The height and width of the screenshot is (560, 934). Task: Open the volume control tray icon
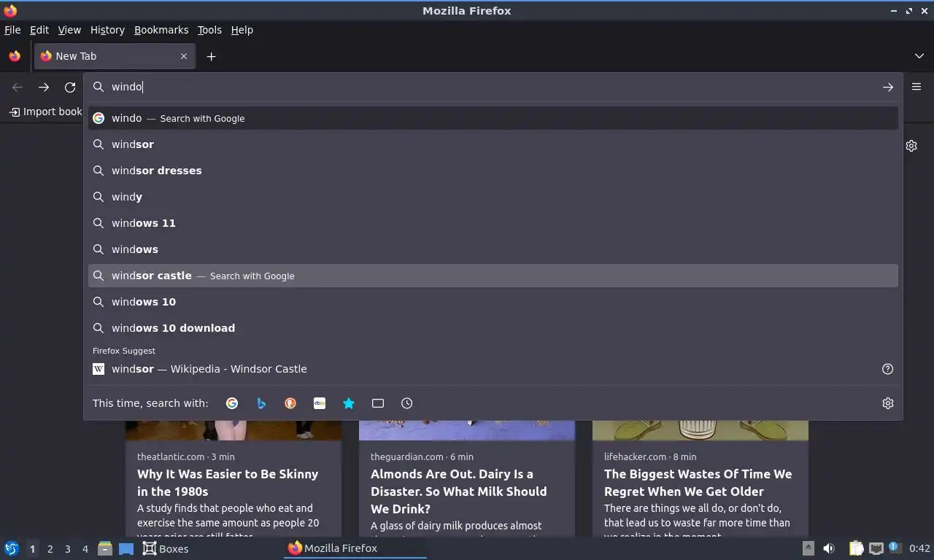click(829, 548)
